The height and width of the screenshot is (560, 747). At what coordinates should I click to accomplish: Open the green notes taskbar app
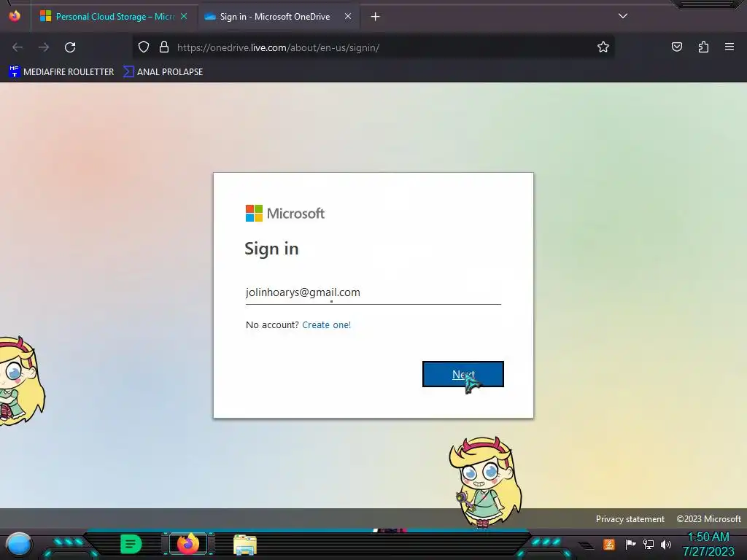pos(131,544)
